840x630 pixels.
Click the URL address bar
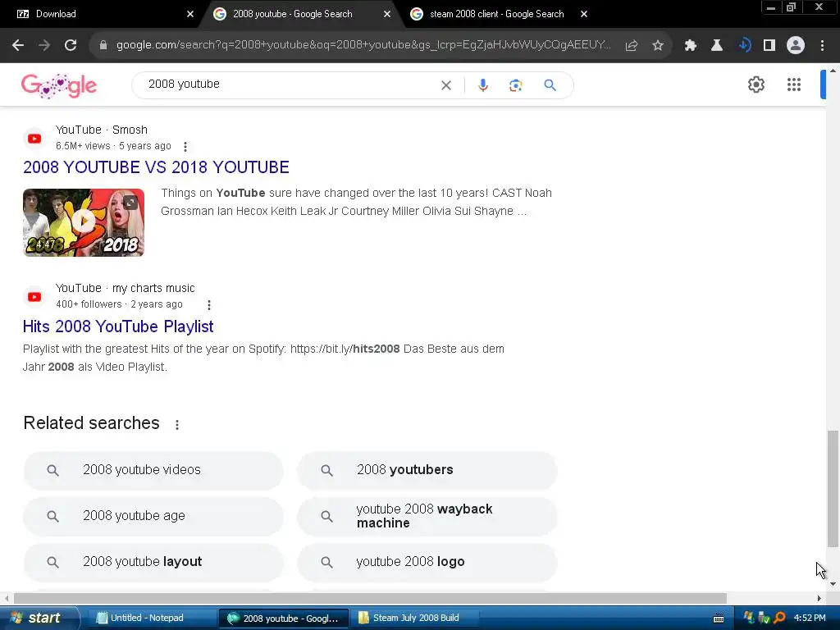(363, 45)
